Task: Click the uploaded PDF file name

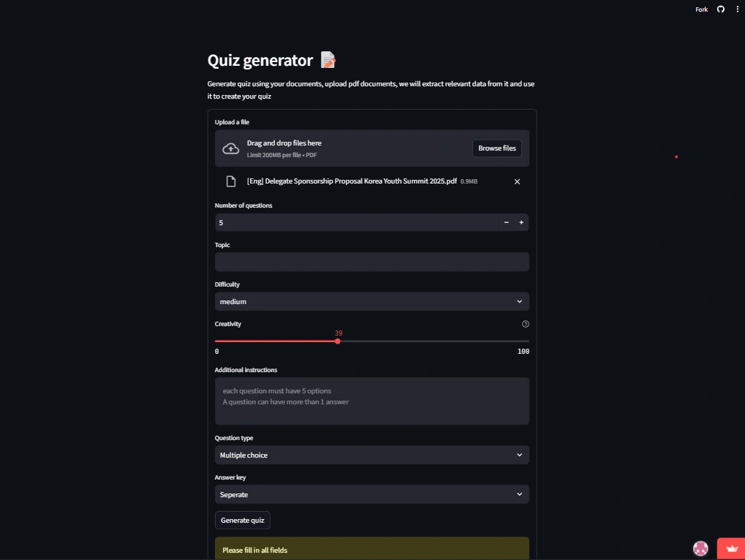Action: click(x=352, y=181)
